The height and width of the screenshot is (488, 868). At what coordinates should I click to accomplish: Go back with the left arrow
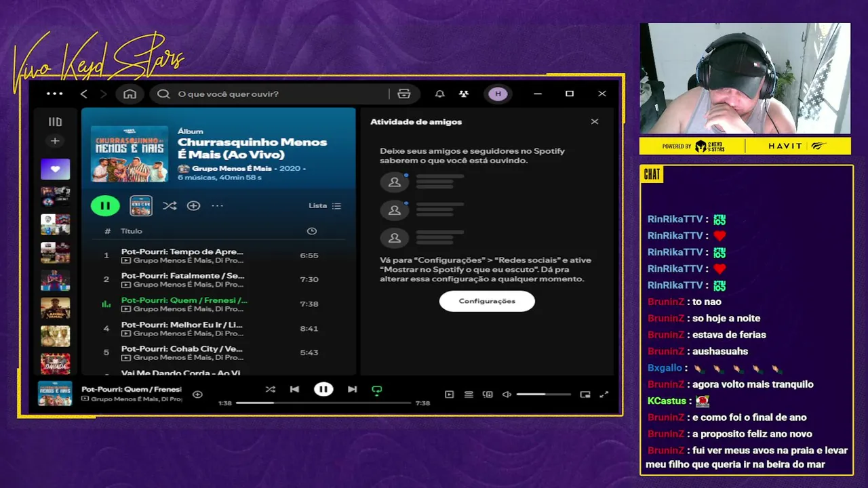click(84, 94)
